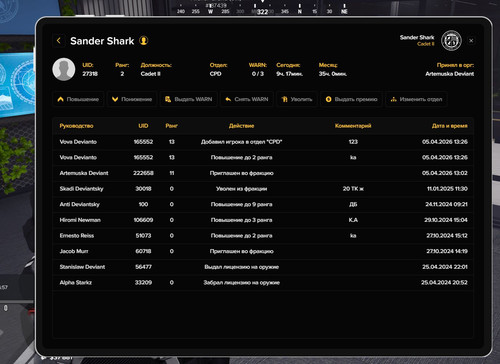The width and height of the screenshot is (500, 364).
Task: Click Выдал лицензию на оружие entry
Action: [x=242, y=267]
